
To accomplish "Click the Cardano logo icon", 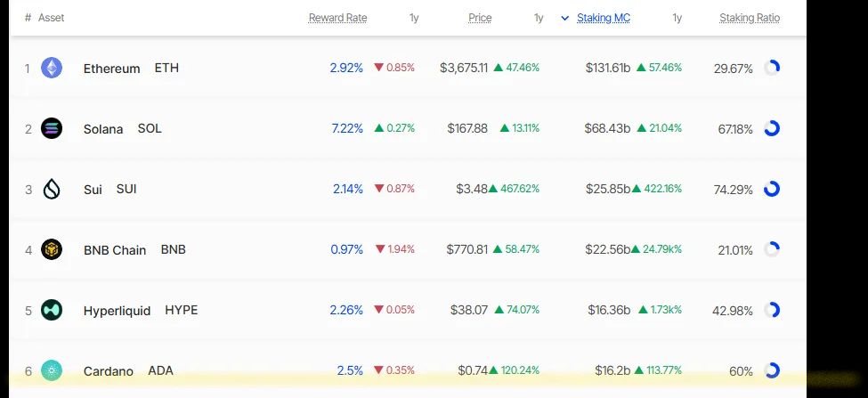I will point(52,370).
